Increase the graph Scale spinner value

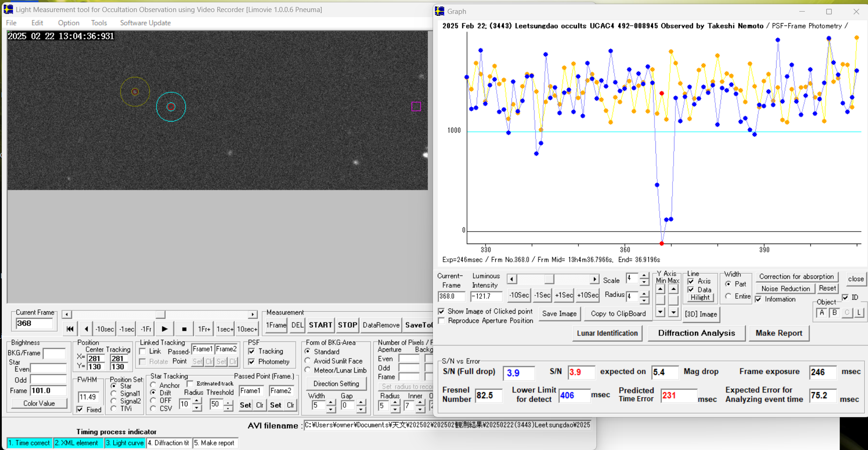644,276
